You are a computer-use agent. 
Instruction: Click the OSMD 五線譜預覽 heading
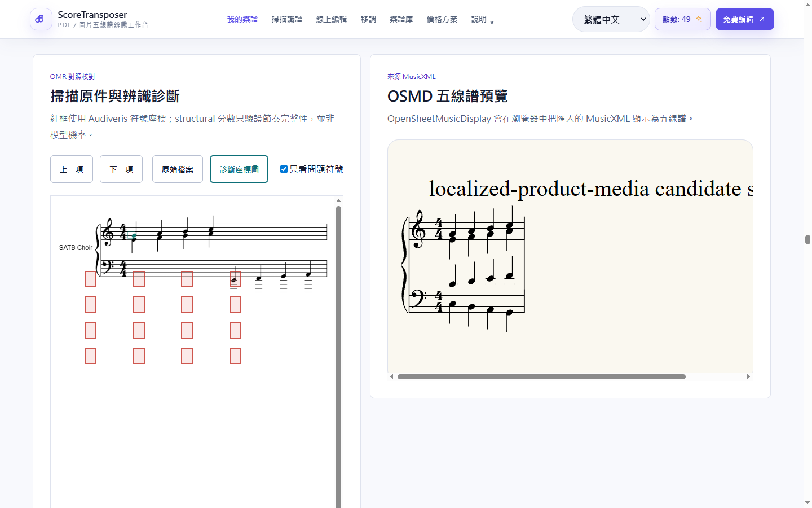pos(448,97)
